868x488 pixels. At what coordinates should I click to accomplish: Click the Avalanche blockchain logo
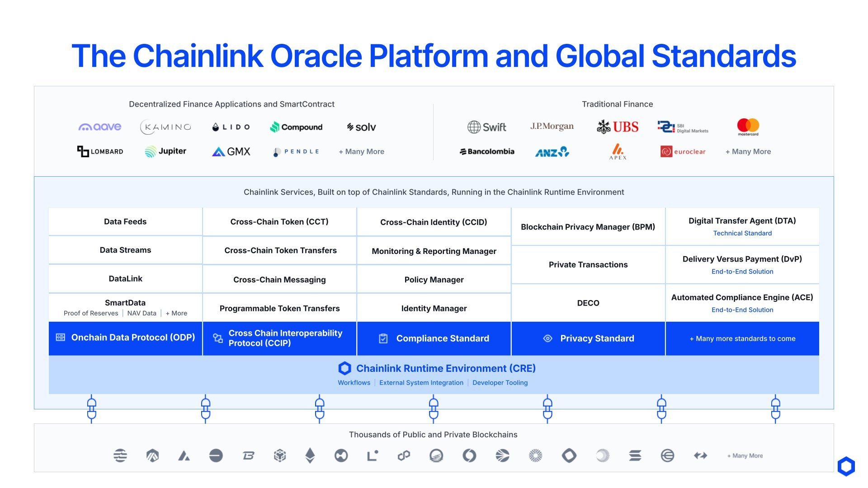(184, 455)
